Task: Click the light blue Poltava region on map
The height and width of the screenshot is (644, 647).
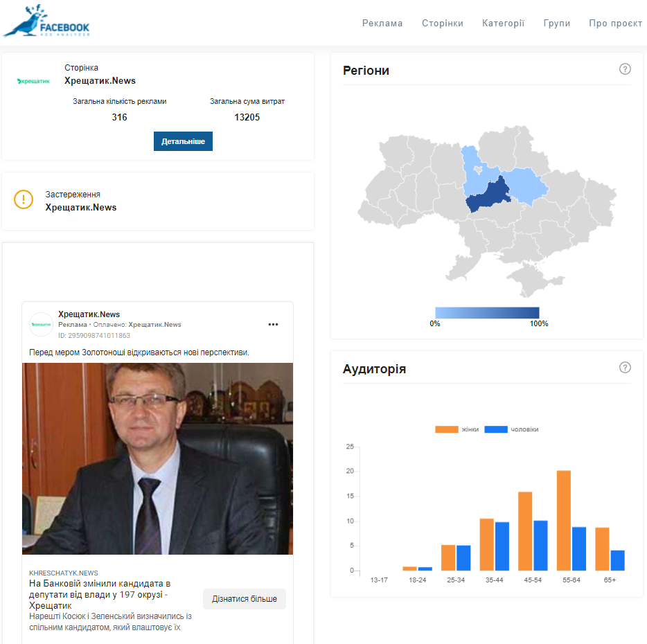Action: pyautogui.click(x=526, y=186)
